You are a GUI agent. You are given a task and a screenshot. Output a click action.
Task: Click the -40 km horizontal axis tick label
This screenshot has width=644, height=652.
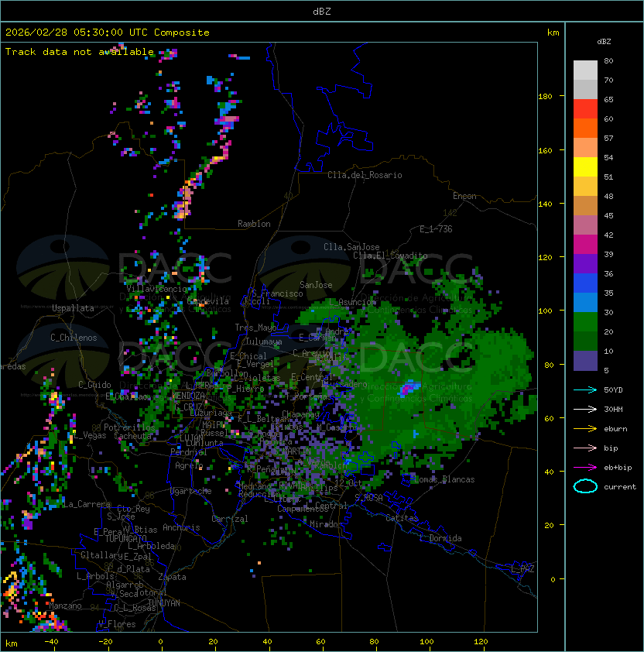click(52, 642)
